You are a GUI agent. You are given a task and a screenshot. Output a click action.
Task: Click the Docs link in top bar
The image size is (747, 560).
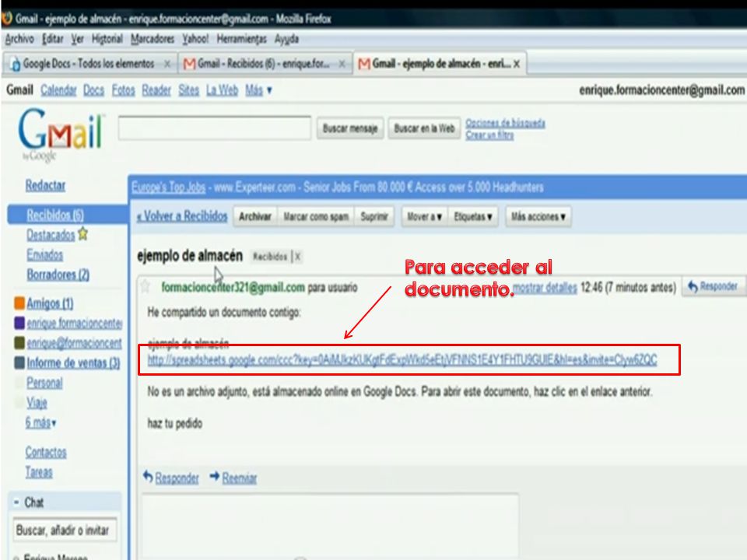[93, 90]
